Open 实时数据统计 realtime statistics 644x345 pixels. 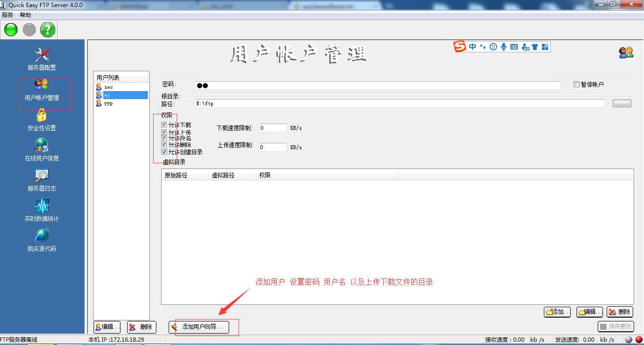pos(42,210)
